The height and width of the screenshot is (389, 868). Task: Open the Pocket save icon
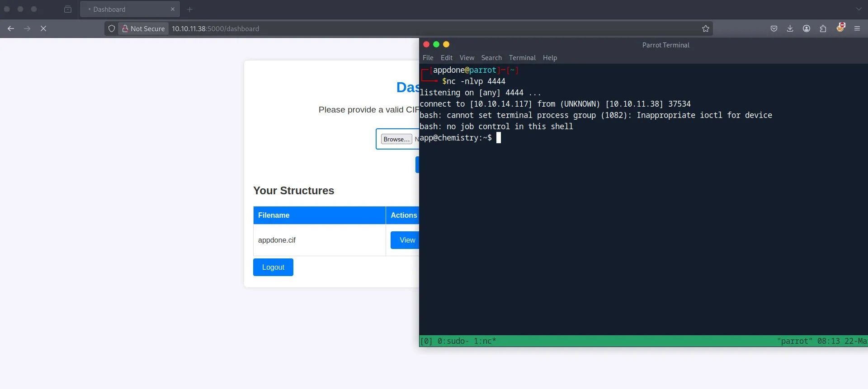[774, 28]
